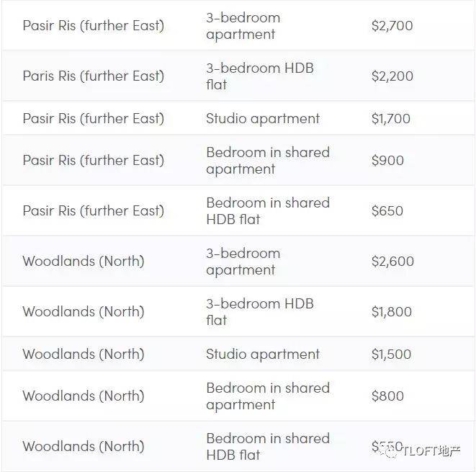Select the $650 rent value
Viewport: 476px width, 472px height.
387,211
